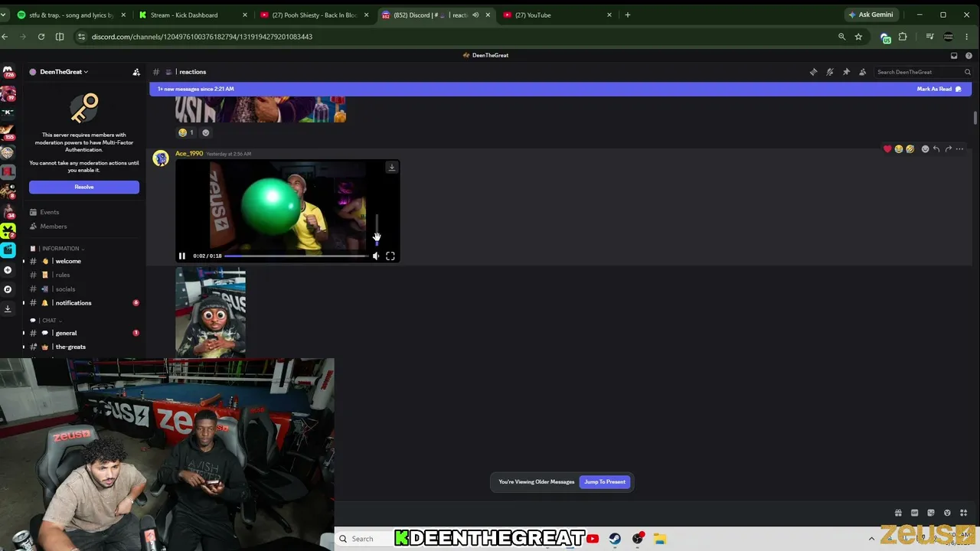Show hidden system tray icons
The image size is (980, 551).
[x=871, y=539]
